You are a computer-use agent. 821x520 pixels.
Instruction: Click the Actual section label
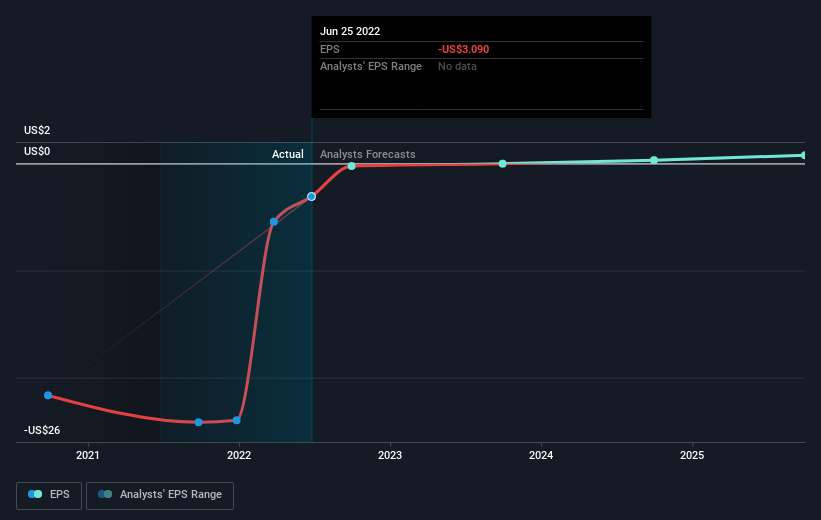coord(287,154)
